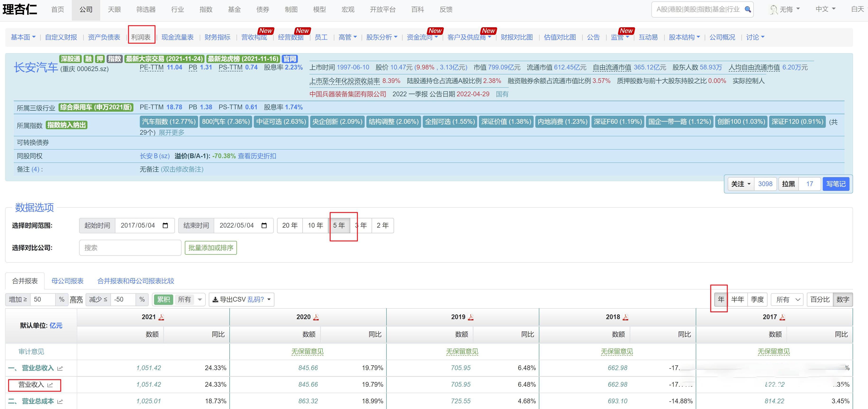
Task: Open the 2021 annual report PDF icon
Action: point(161,317)
